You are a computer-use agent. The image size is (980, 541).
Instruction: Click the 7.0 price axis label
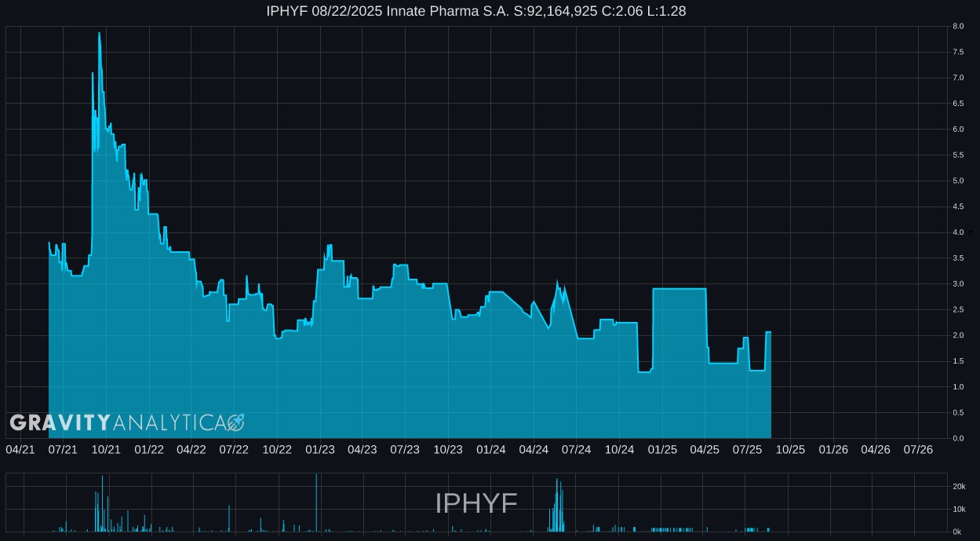(x=958, y=78)
